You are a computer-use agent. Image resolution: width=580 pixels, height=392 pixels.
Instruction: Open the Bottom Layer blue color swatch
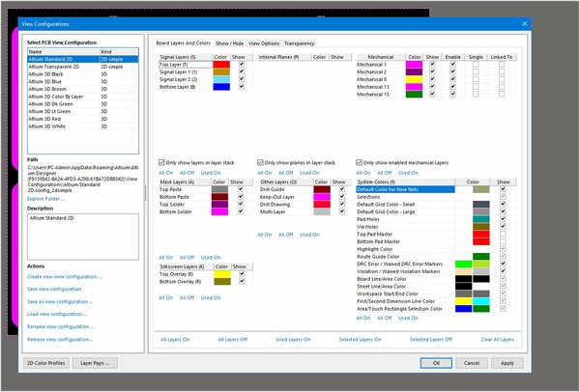[221, 87]
